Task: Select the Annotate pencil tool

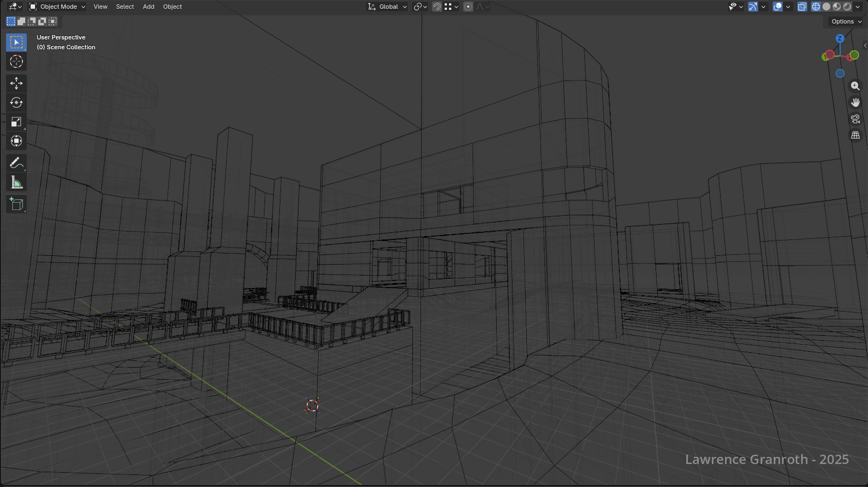Action: point(16,163)
